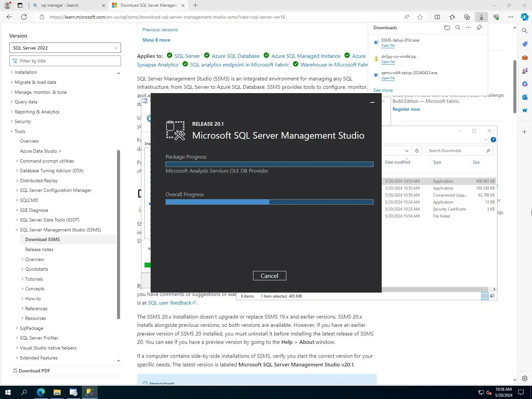
Task: Sort files by Size column
Action: click(476, 162)
